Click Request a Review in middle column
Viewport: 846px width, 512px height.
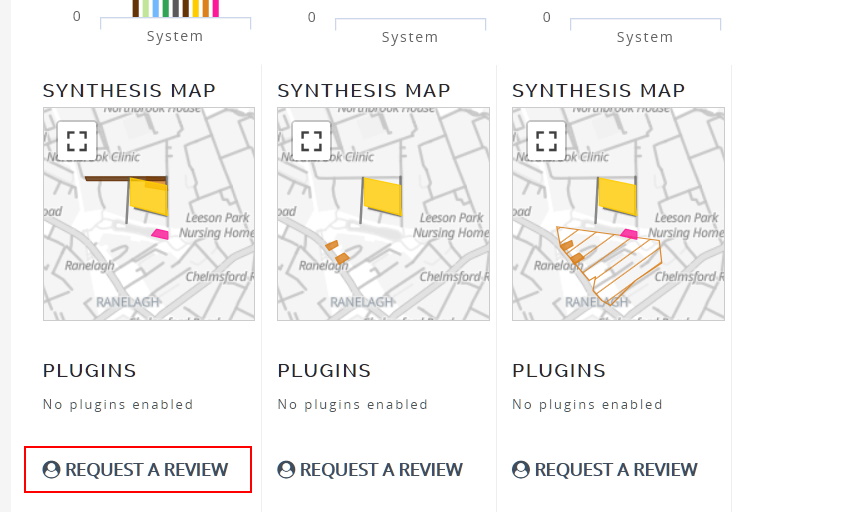[370, 470]
